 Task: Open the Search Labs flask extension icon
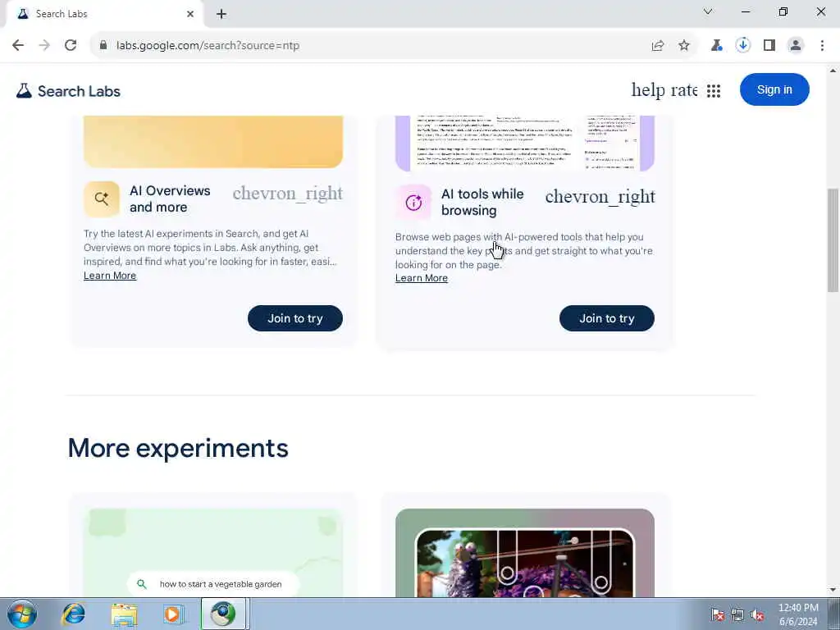point(716,46)
